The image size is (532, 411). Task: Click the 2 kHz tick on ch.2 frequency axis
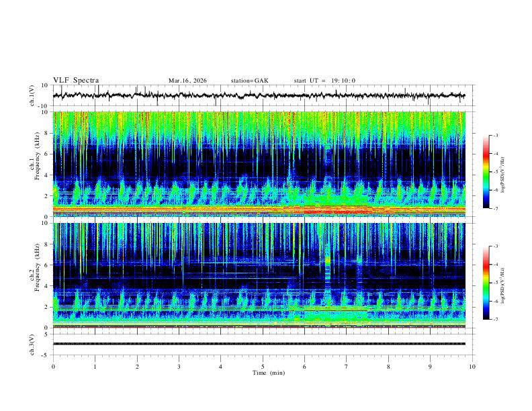click(x=46, y=307)
